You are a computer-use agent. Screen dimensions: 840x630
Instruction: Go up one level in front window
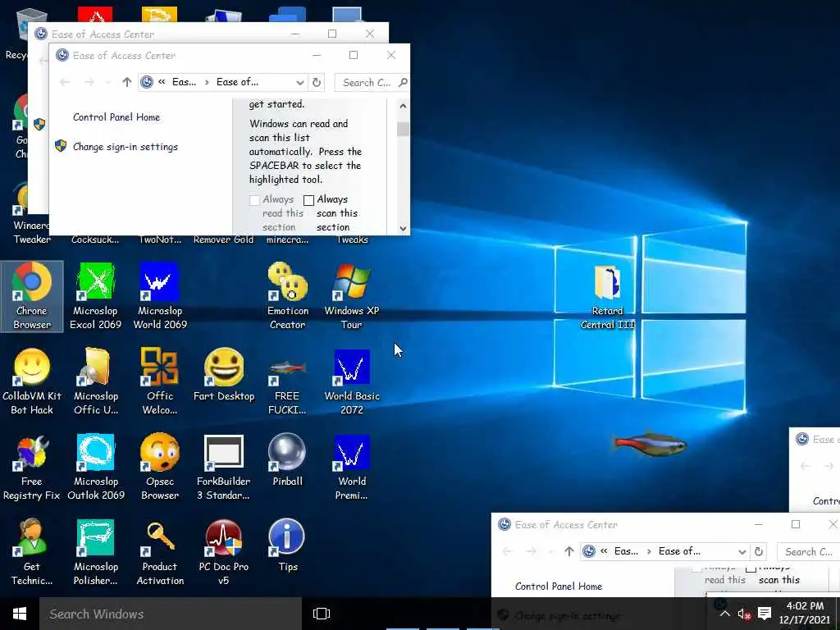point(126,82)
